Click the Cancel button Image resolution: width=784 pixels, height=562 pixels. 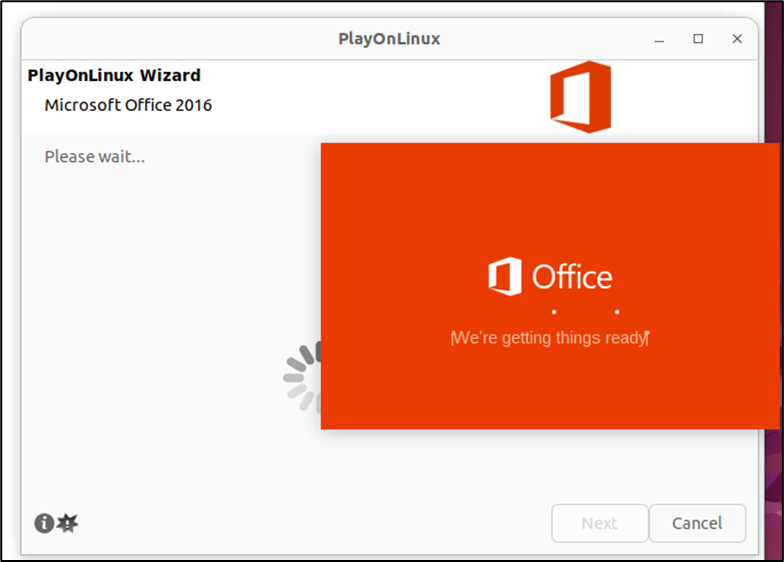(697, 523)
